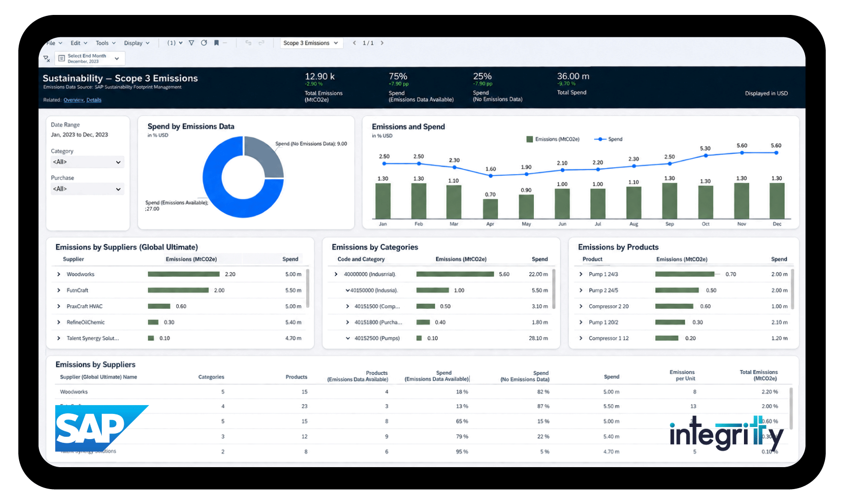Screen dimensions: 843x504
Task: Click the refresh icon in the toolbar
Action: click(x=204, y=43)
